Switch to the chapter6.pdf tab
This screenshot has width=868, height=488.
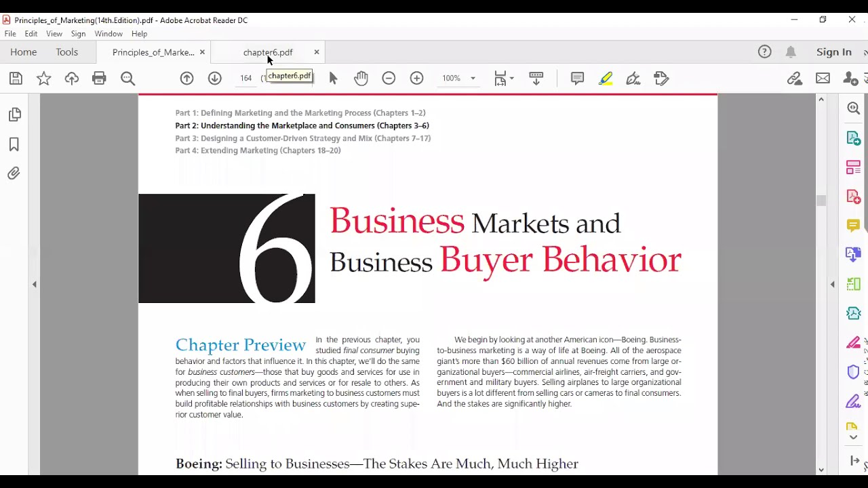coord(268,52)
